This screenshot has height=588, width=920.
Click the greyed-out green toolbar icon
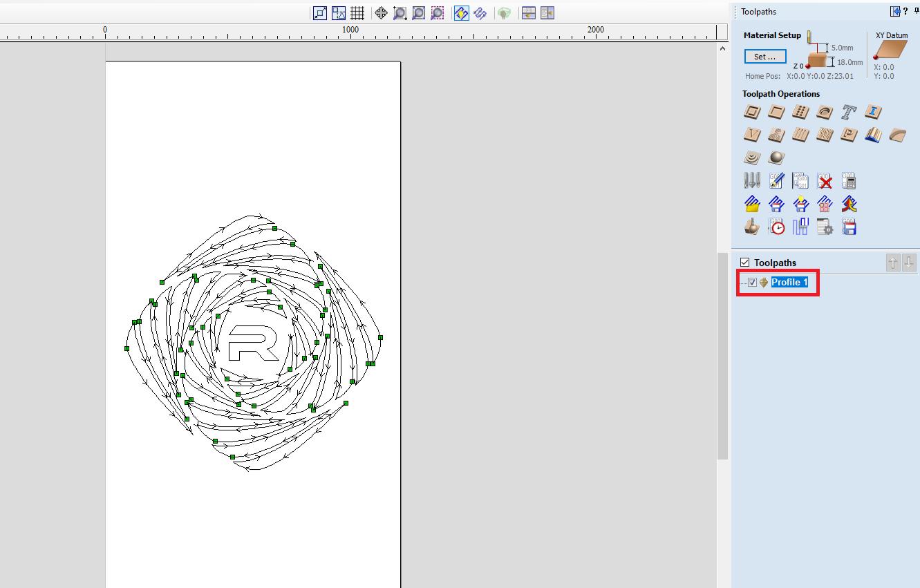505,13
